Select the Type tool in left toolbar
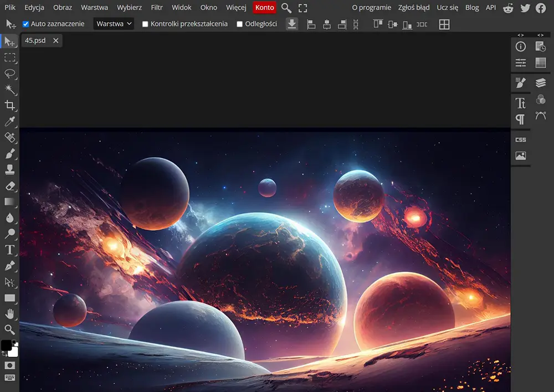Viewport: 554px width, 392px height. click(9, 250)
